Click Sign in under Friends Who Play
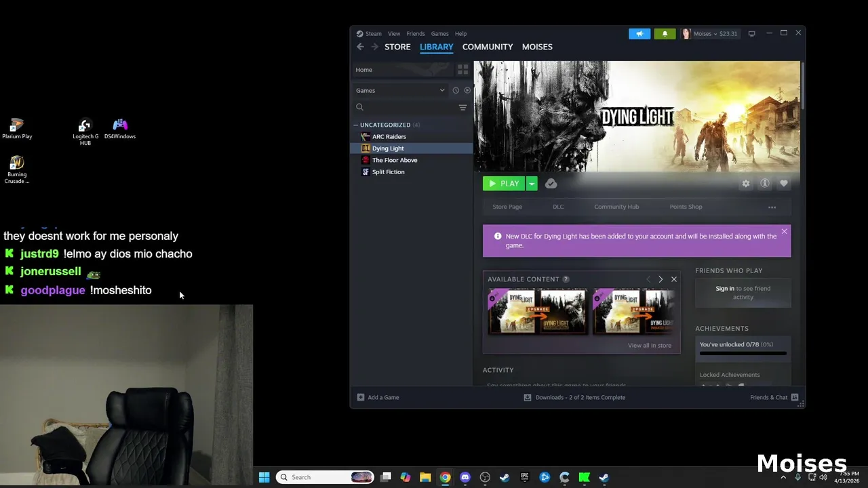 [x=725, y=288]
